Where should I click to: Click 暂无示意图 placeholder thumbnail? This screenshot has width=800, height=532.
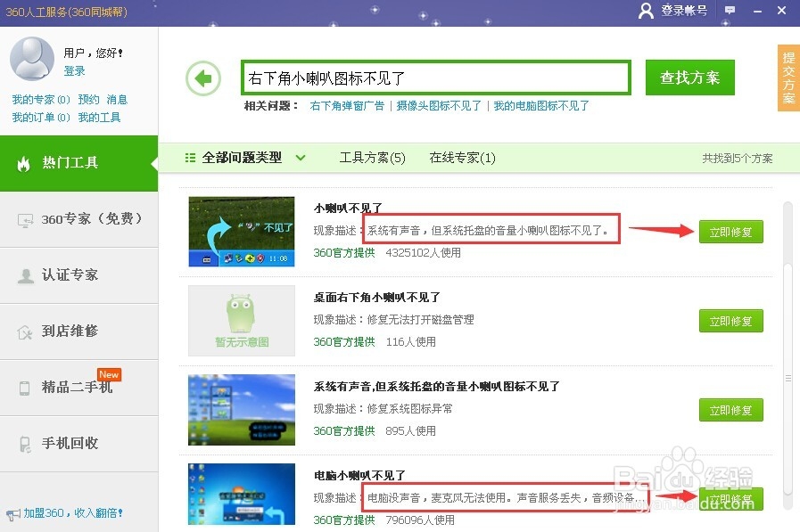pos(242,321)
